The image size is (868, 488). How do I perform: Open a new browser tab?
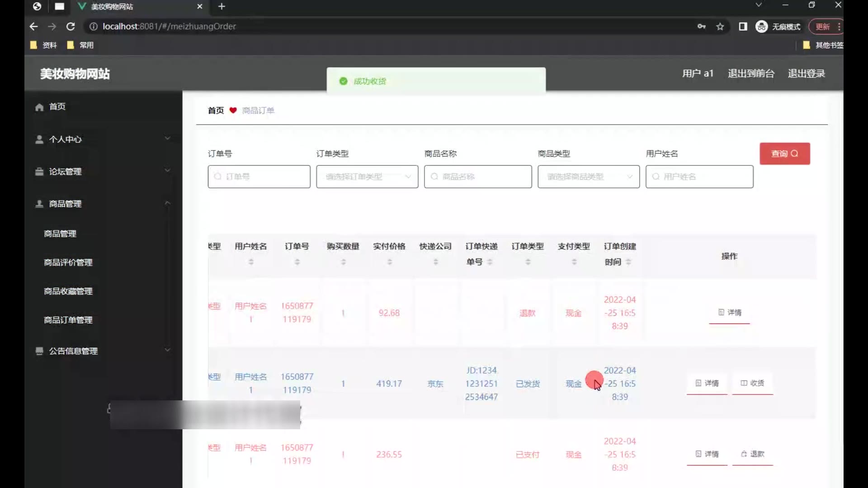tap(222, 6)
